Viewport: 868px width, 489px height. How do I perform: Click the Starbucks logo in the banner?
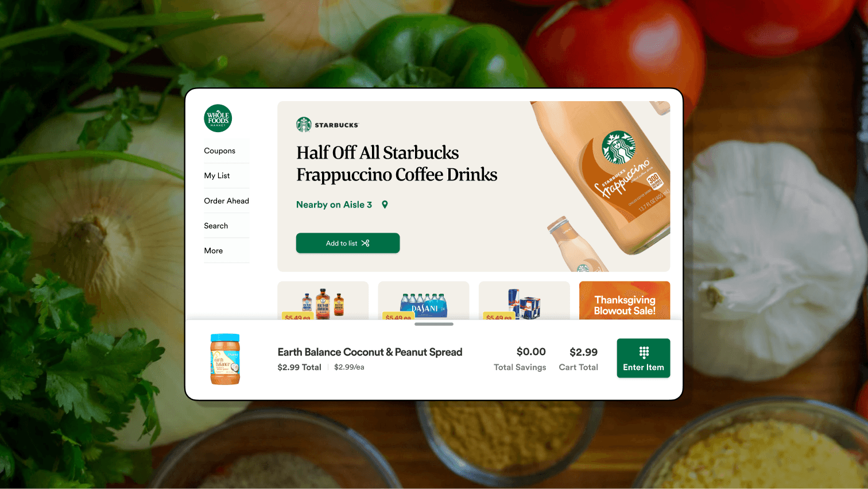click(327, 125)
